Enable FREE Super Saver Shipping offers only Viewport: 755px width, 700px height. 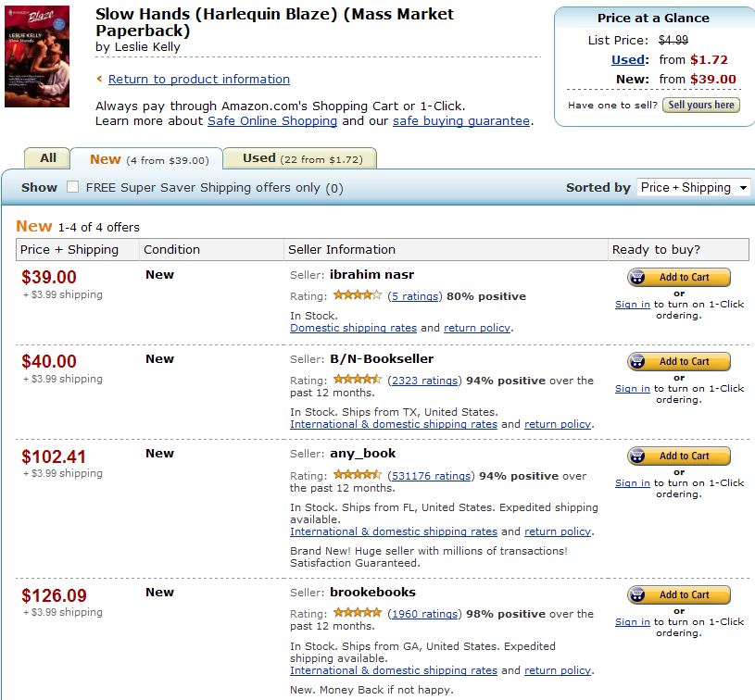point(72,187)
